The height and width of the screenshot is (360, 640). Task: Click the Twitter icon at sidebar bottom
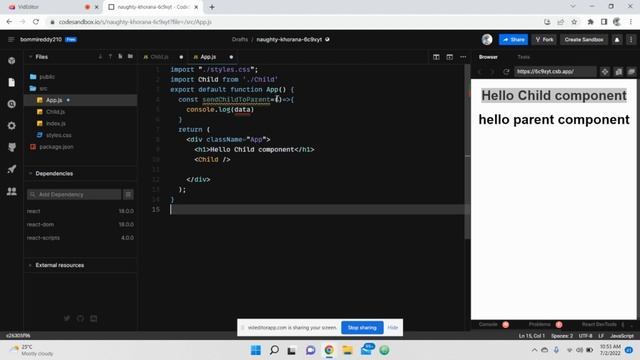(x=67, y=318)
